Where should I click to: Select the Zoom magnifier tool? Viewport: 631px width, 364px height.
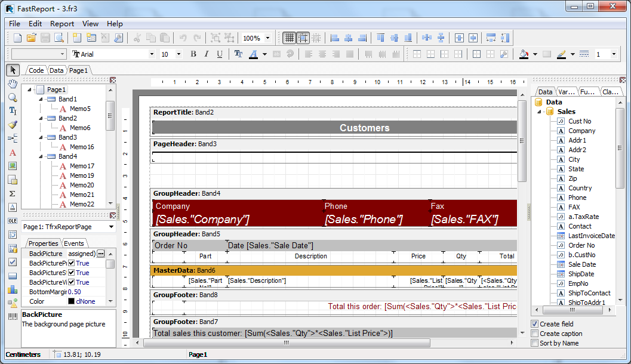(13, 97)
